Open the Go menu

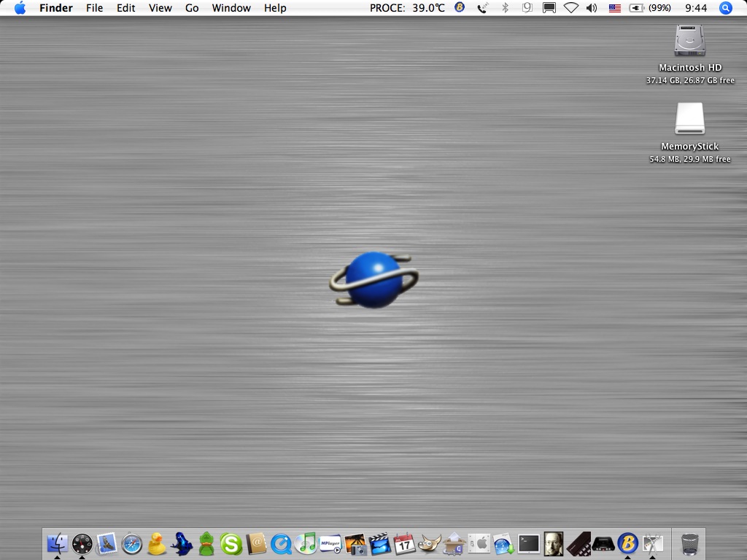192,8
